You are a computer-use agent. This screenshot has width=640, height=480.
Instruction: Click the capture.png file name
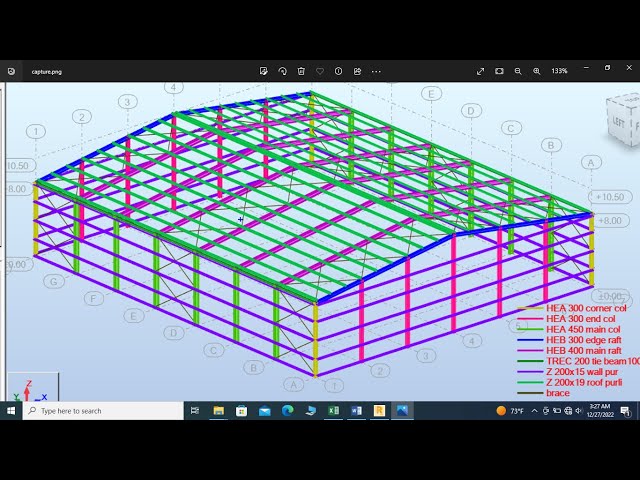click(47, 72)
